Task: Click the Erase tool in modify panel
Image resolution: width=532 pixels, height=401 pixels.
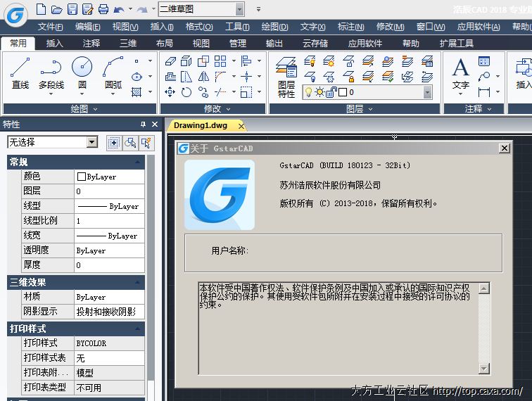Action: (170, 61)
